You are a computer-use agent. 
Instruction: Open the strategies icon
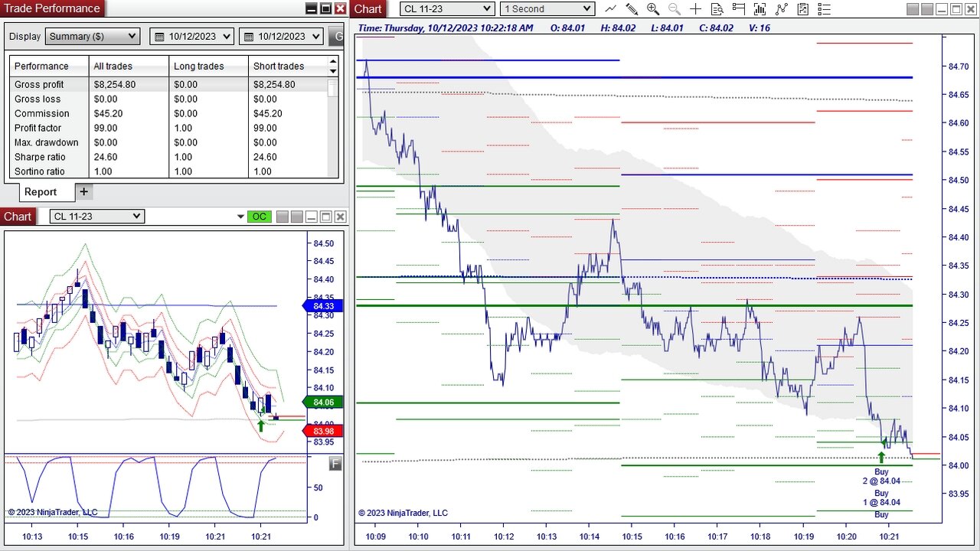pos(782,9)
